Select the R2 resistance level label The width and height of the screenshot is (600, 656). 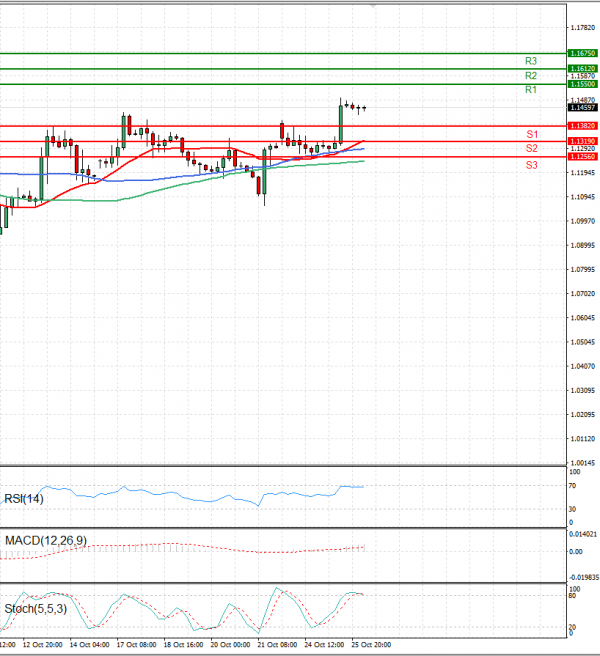click(531, 76)
